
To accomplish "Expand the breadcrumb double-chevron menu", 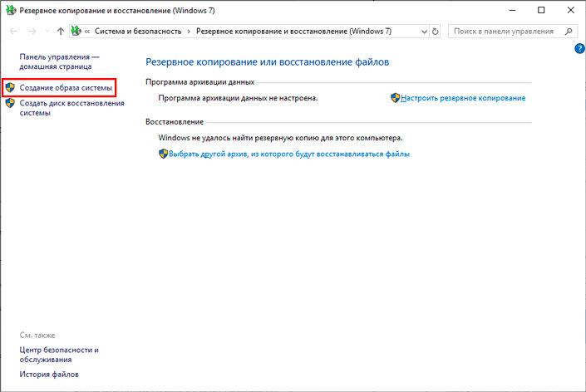I will (87, 32).
